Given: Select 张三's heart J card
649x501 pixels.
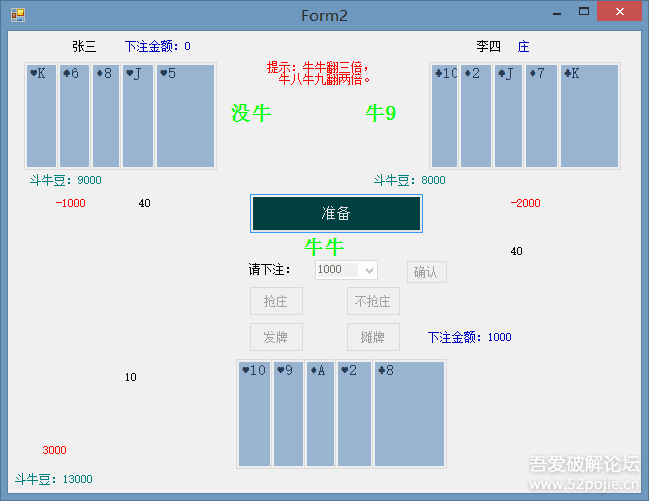Looking at the screenshot, I should (x=137, y=116).
